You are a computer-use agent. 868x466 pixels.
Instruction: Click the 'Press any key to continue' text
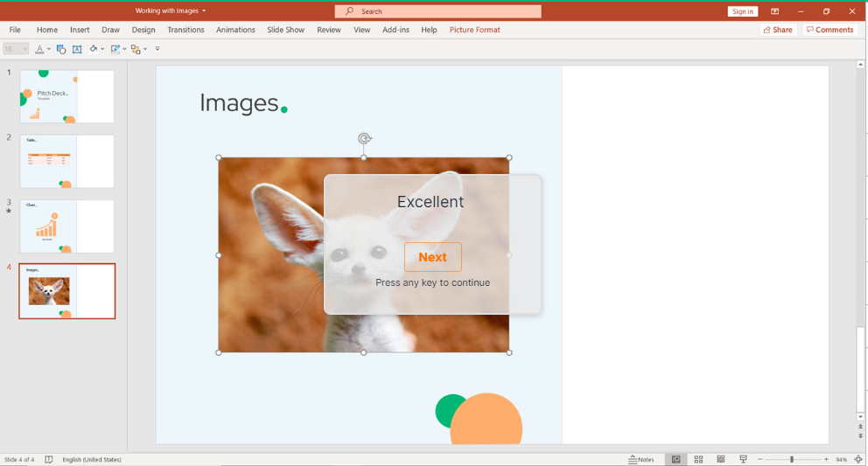click(433, 282)
